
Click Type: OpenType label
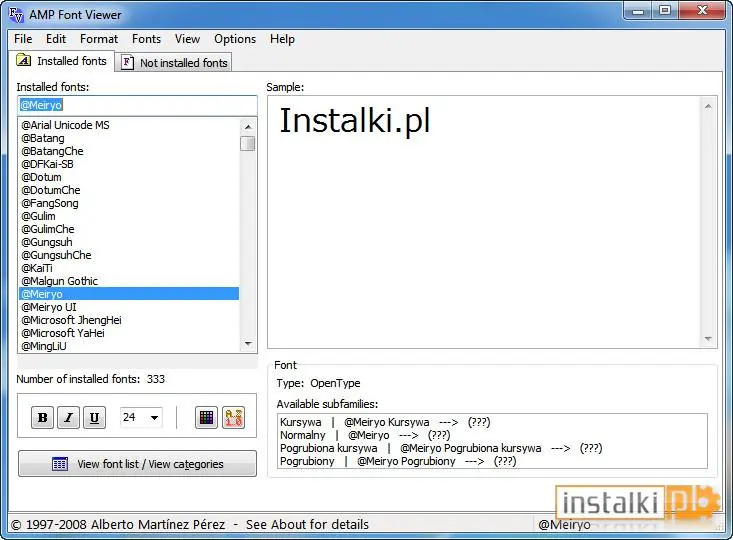click(x=318, y=383)
